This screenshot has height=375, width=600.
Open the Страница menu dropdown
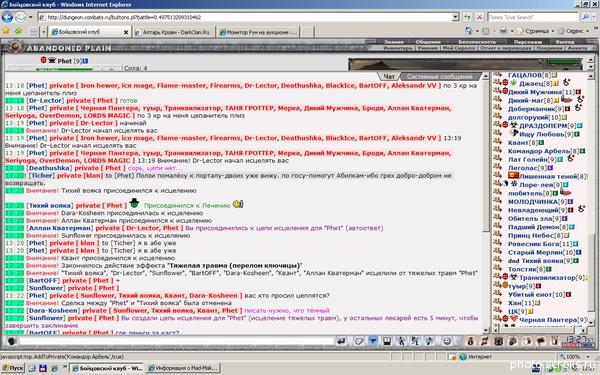[536, 31]
